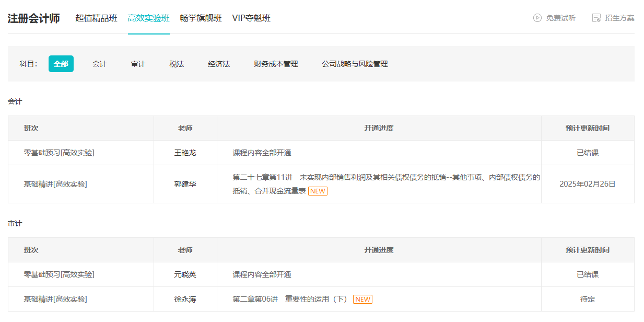
Task: Click the 招生方案 document icon
Action: (596, 18)
